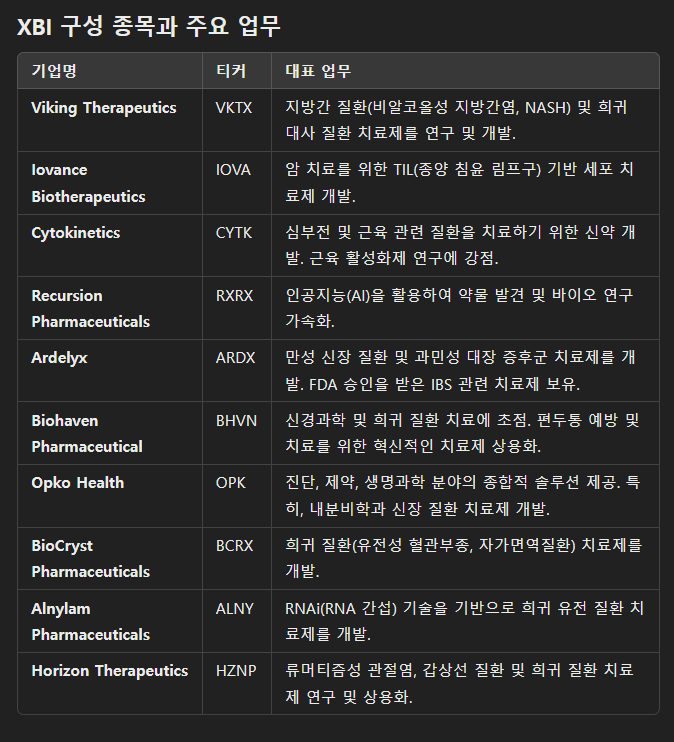Select the Biohaven Pharmaceutical company name
The height and width of the screenshot is (742, 674).
tap(87, 433)
